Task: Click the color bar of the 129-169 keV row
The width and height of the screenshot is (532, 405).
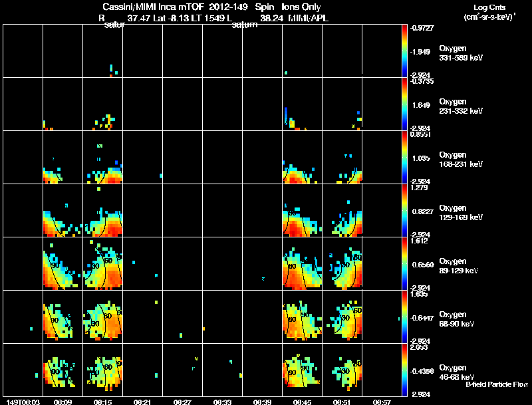Action: click(x=404, y=211)
